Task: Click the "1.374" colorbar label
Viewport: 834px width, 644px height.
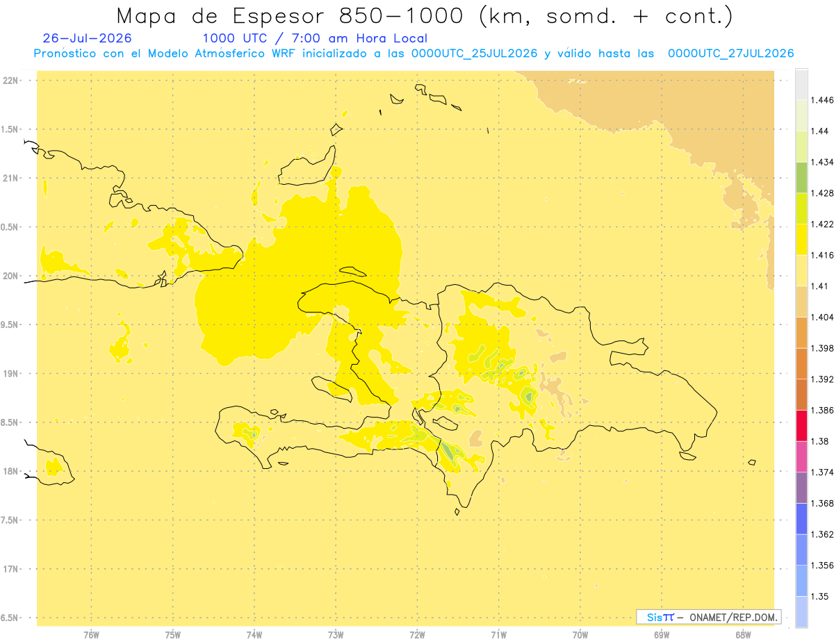Action: pyautogui.click(x=821, y=472)
